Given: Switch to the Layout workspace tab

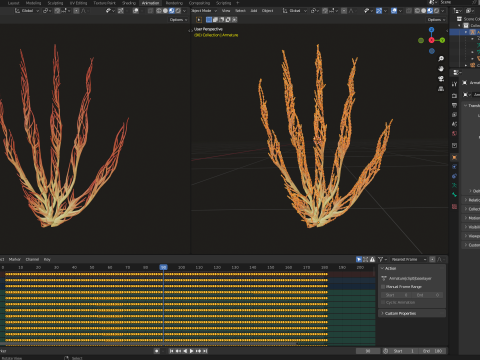Looking at the screenshot, I should (x=13, y=3).
